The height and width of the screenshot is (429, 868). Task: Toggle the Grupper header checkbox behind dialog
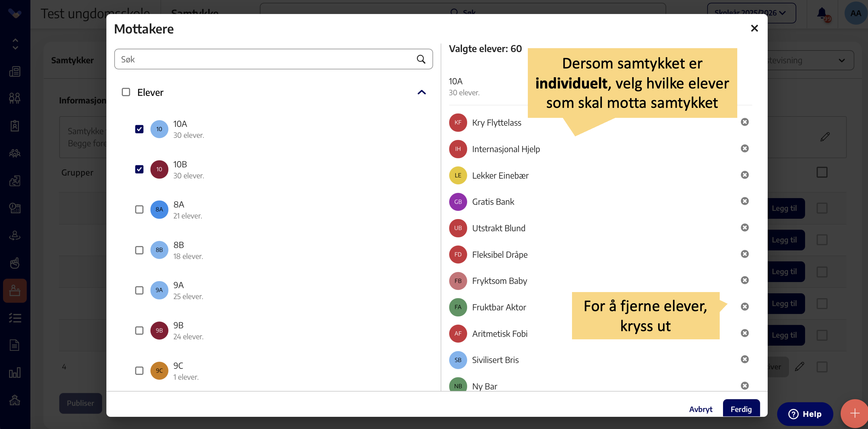coord(822,172)
